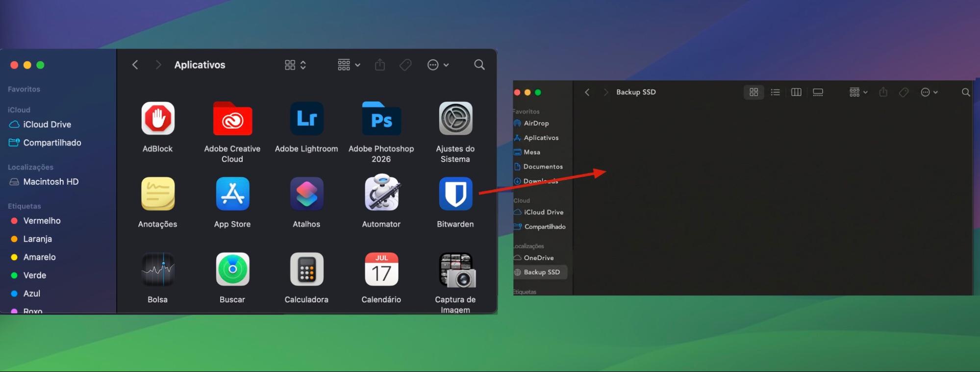The image size is (980, 372).
Task: Switch to column view in Backup SSD window
Action: pyautogui.click(x=796, y=92)
